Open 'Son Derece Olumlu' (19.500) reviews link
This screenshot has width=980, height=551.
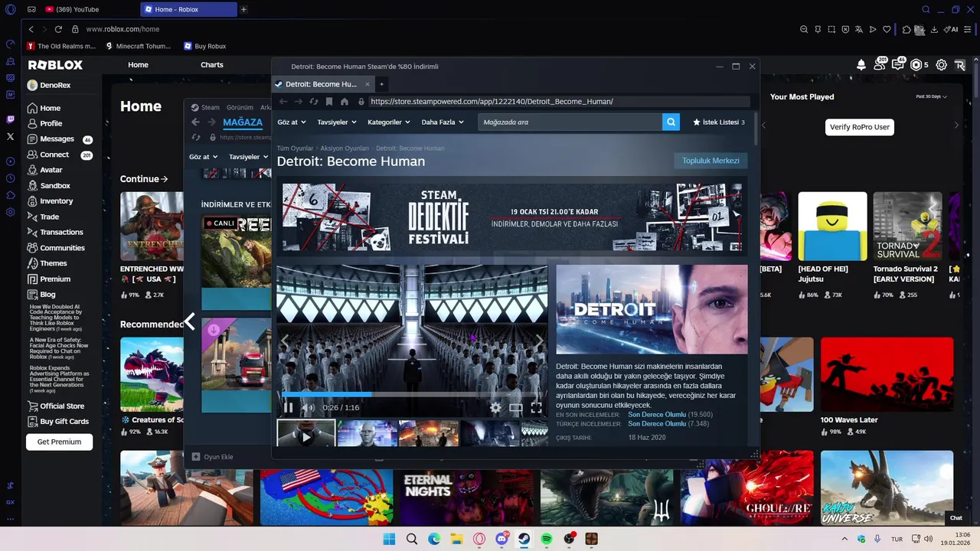coord(657,415)
